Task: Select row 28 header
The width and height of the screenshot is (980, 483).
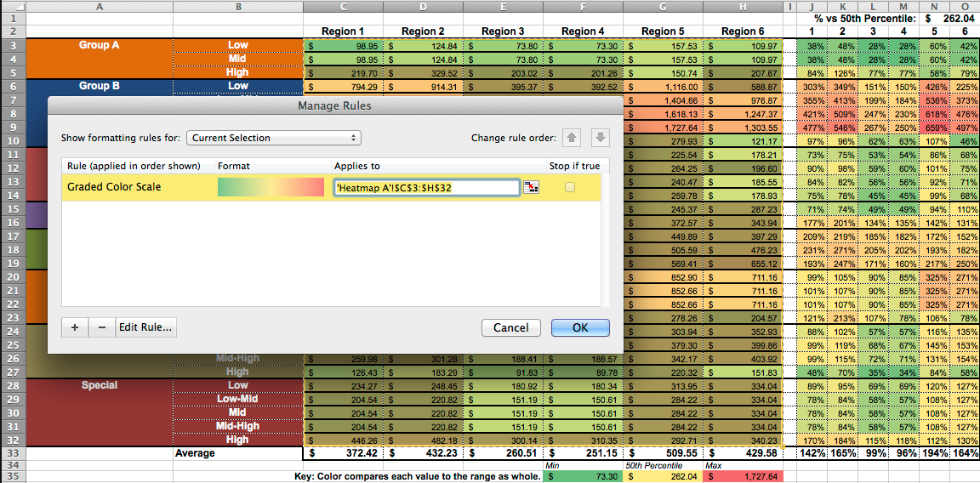Action: tap(13, 385)
